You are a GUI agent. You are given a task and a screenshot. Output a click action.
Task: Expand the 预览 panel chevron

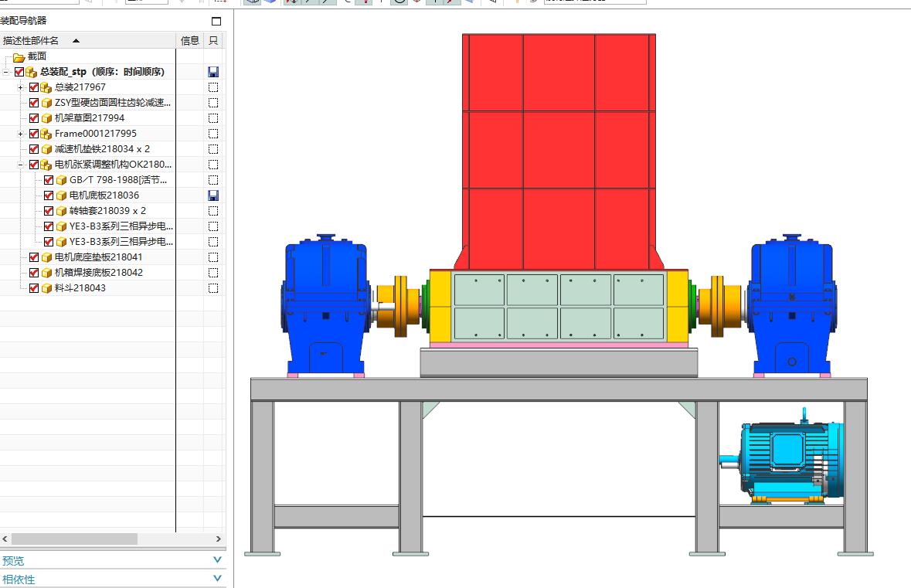(x=217, y=560)
